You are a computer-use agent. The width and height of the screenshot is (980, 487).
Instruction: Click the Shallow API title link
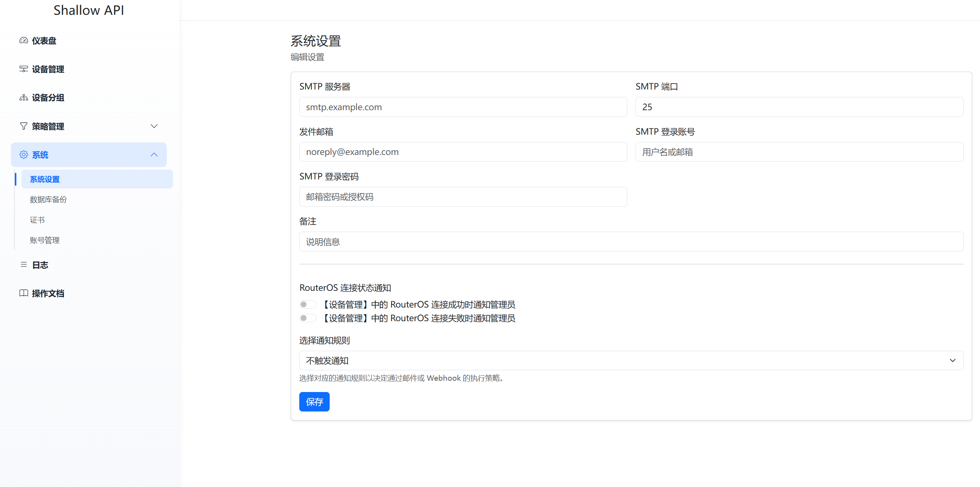(89, 11)
